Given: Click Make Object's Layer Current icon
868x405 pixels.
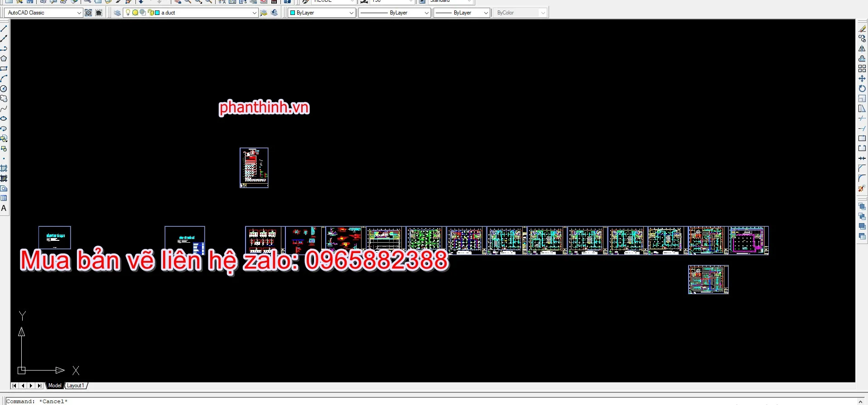Looking at the screenshot, I should coord(264,13).
